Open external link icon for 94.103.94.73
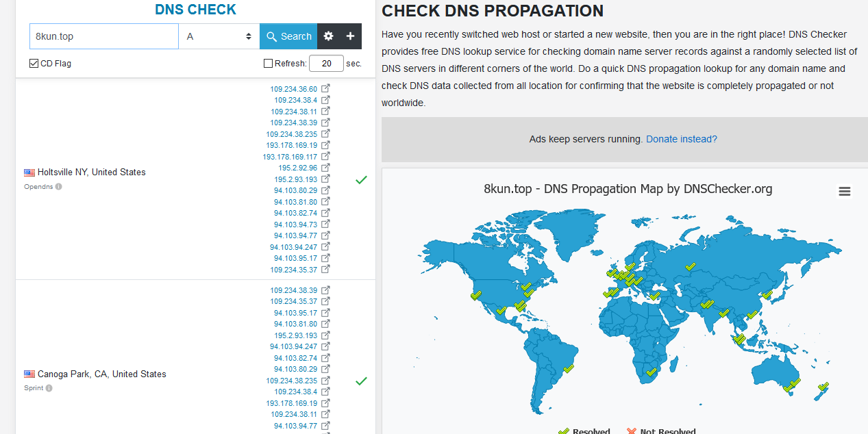The height and width of the screenshot is (434, 868). coord(326,224)
